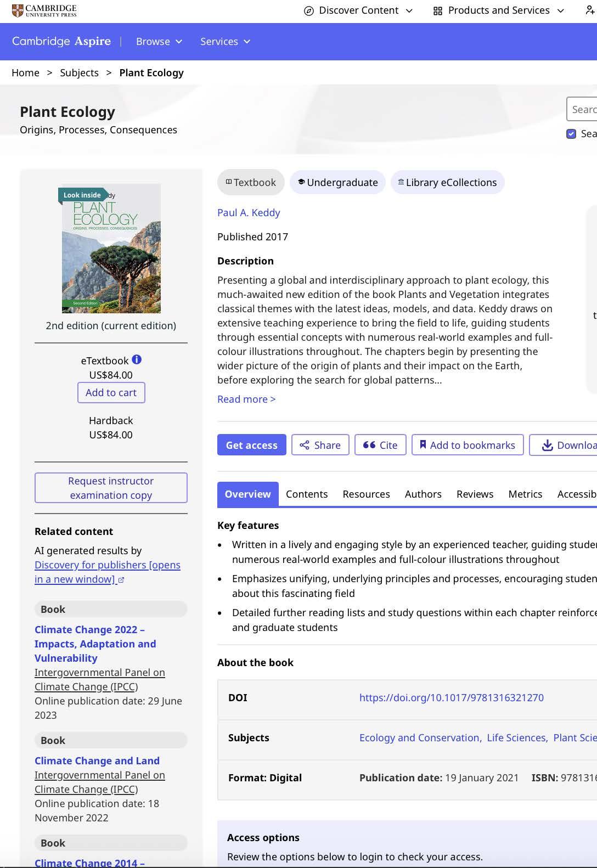Click the Look inside badge on cover

pyautogui.click(x=82, y=195)
